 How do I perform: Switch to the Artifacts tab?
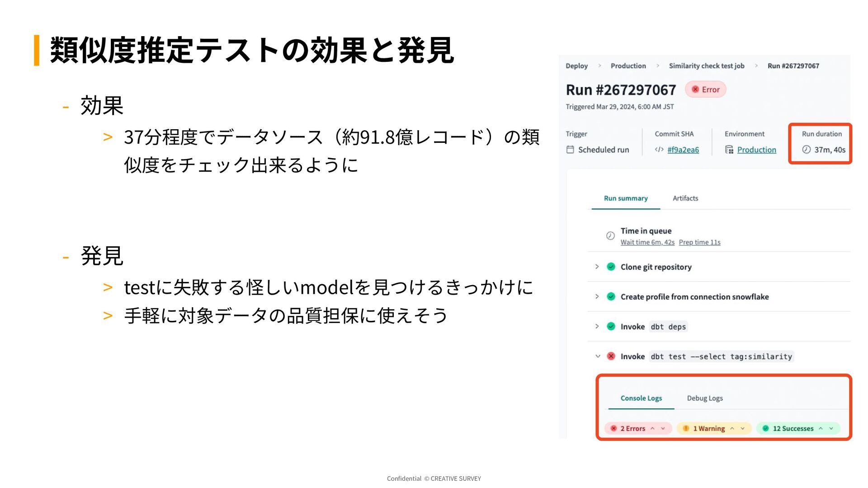[x=685, y=198]
